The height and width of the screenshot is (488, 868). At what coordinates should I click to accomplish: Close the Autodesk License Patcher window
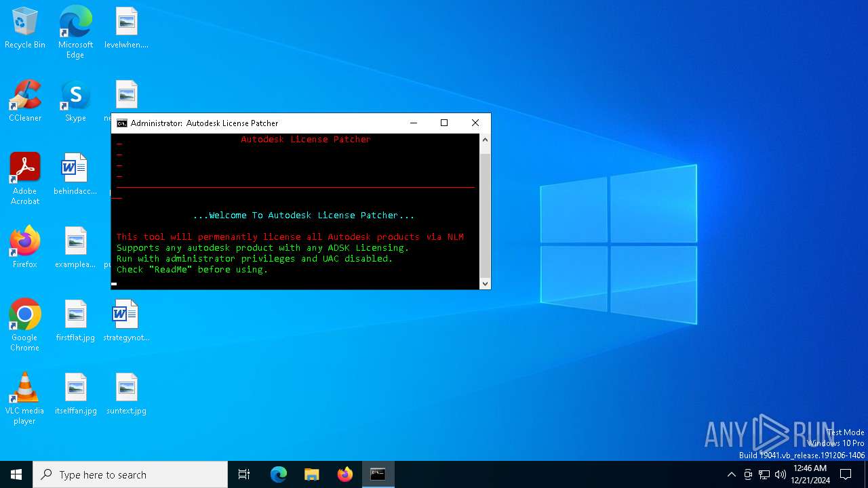(x=475, y=123)
